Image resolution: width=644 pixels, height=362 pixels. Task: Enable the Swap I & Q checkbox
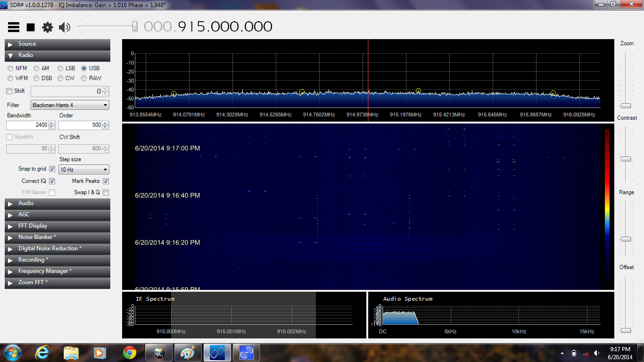point(106,192)
